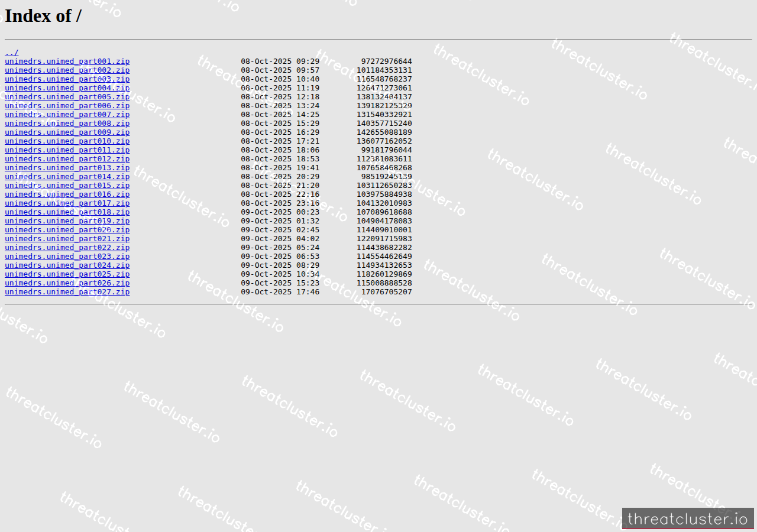The image size is (757, 532).
Task: Open unimedrs.unimed_part012.zip file
Action: [67, 159]
